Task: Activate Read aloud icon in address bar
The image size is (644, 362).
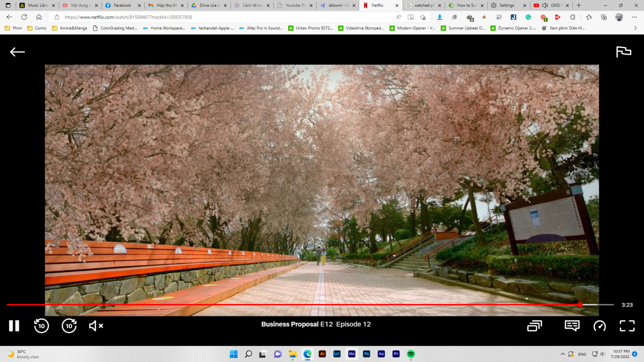Action: pyautogui.click(x=398, y=17)
